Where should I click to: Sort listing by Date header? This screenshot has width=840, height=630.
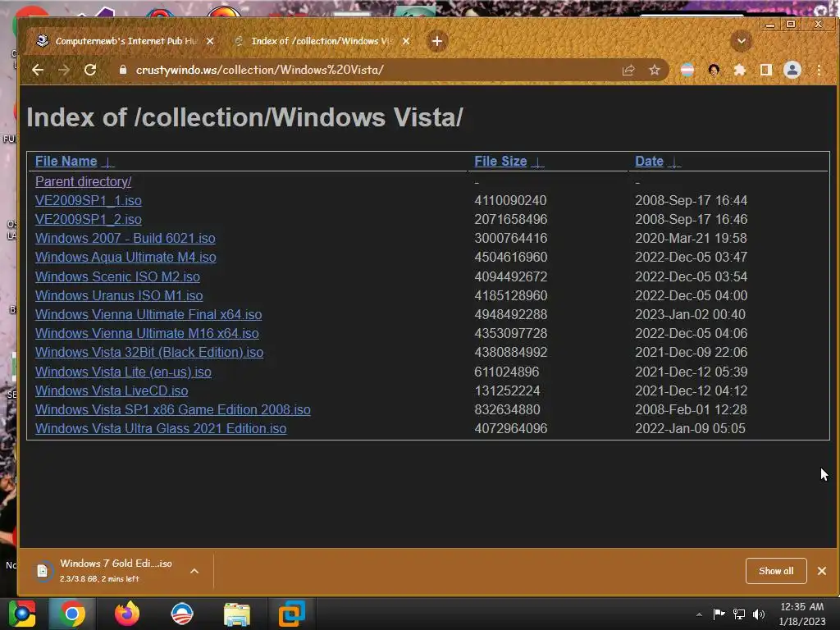click(649, 162)
